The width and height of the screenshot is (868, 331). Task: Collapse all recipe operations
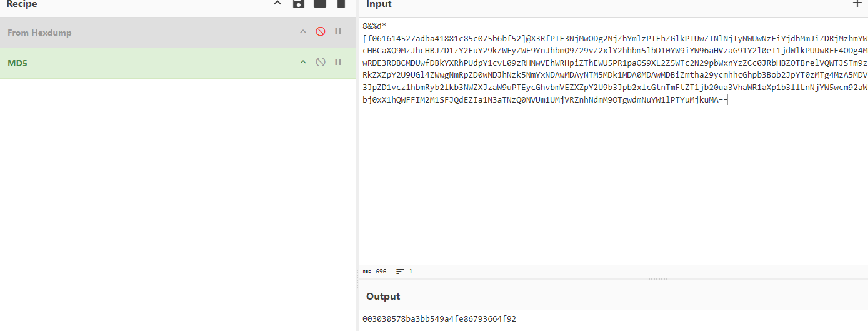point(277,4)
